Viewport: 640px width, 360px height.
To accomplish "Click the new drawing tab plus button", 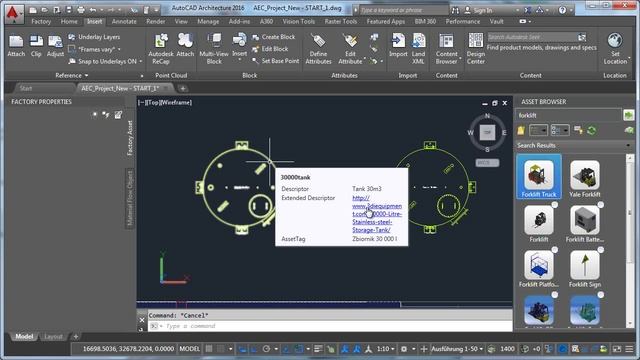I will coord(183,88).
